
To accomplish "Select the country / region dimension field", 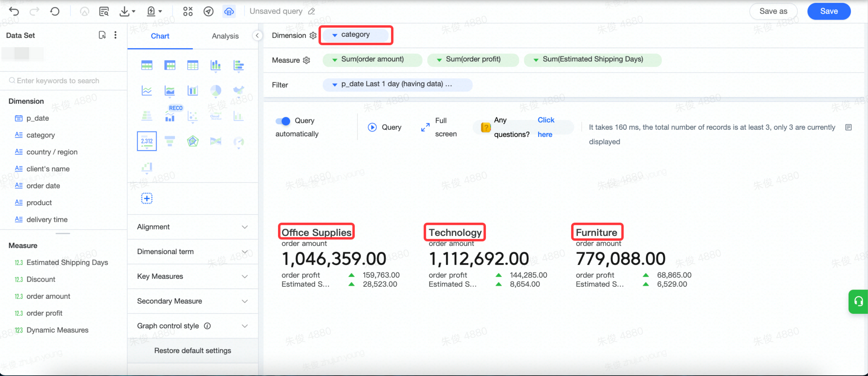I will [52, 152].
